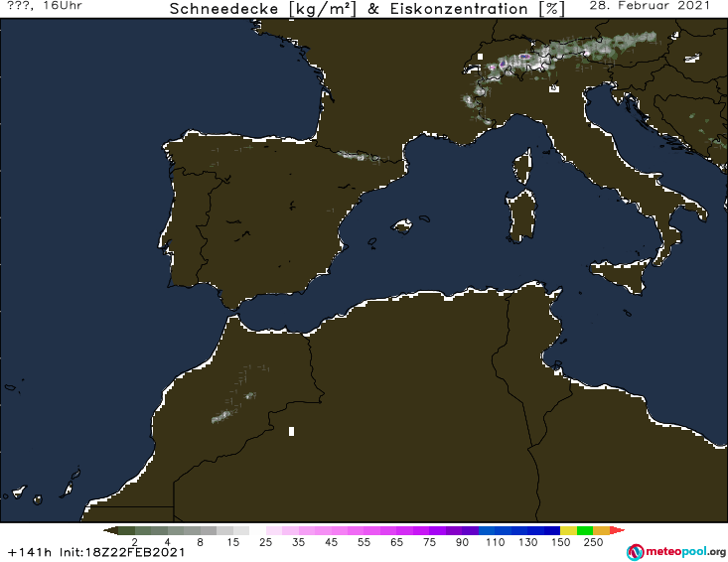Click the legend value '4'

pyautogui.click(x=168, y=542)
